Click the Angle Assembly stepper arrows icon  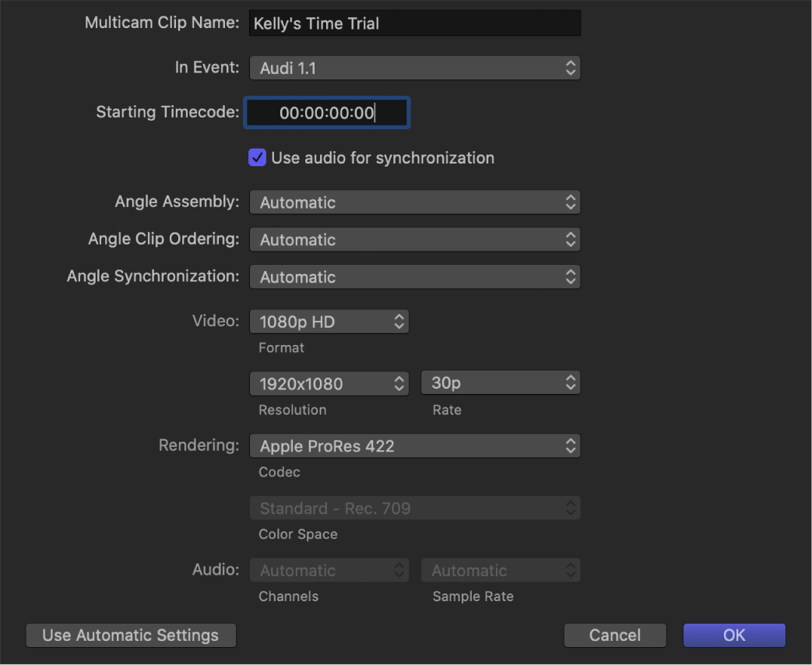(x=571, y=202)
